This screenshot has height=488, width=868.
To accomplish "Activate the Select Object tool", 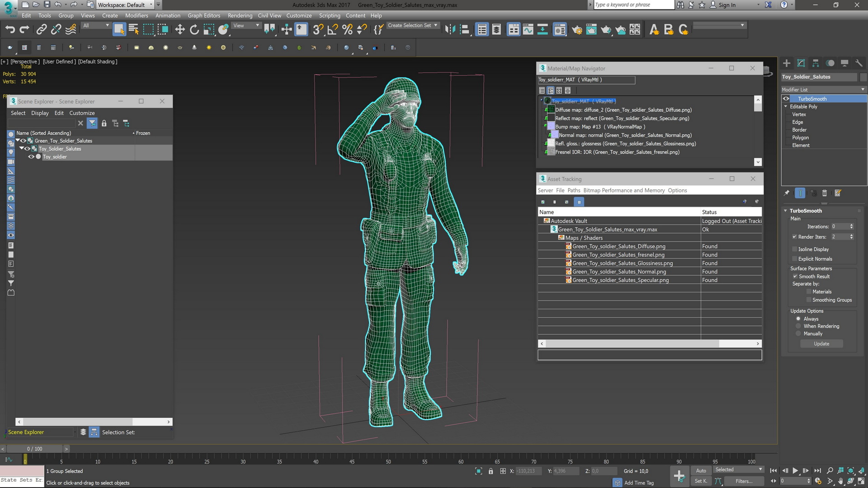I will (x=119, y=29).
